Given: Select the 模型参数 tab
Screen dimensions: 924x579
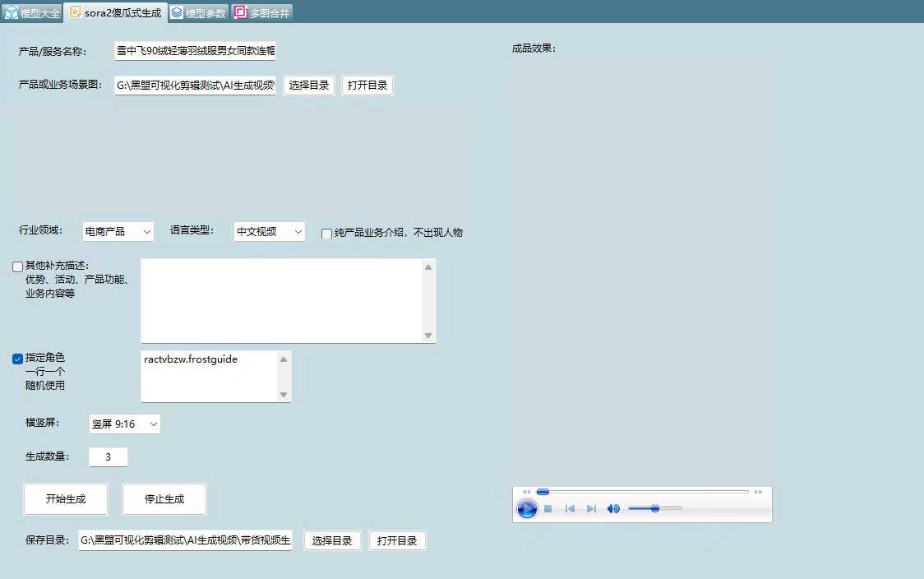Looking at the screenshot, I should click(197, 12).
